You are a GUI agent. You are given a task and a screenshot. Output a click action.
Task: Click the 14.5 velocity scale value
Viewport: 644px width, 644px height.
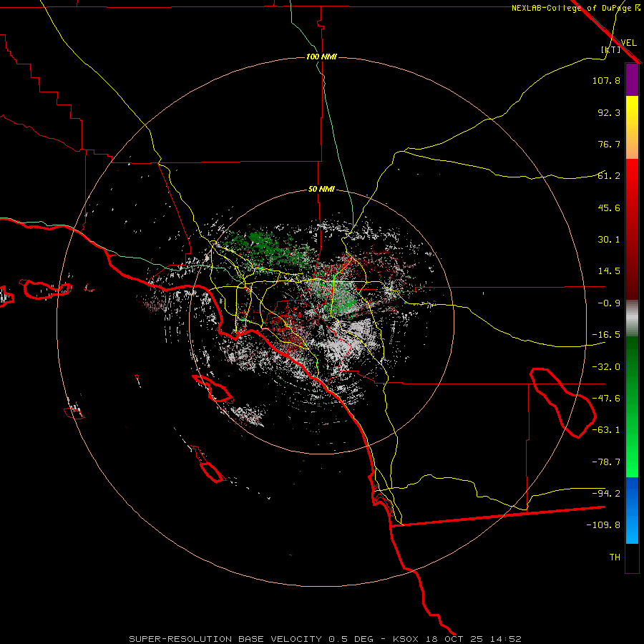pyautogui.click(x=609, y=271)
